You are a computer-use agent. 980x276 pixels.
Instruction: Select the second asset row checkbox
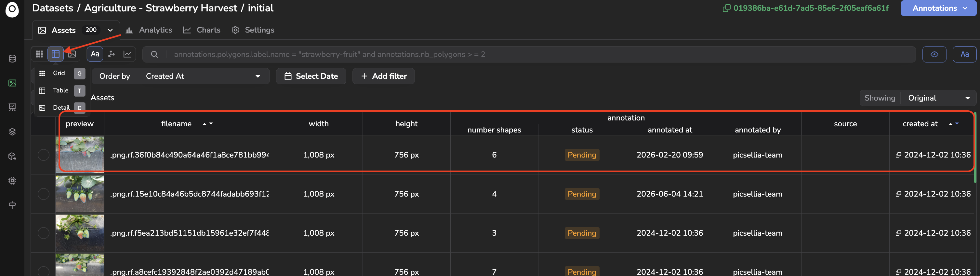(43, 194)
